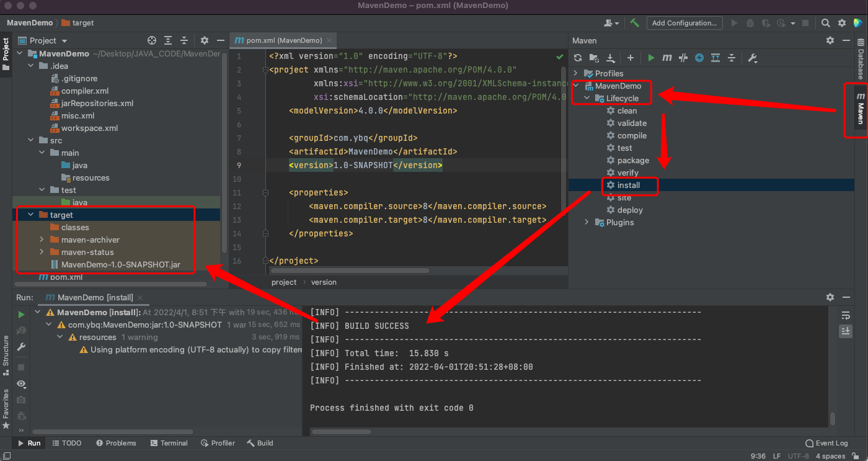Image resolution: width=868 pixels, height=461 pixels.
Task: Open IDE settings gear in top toolbar
Action: tap(842, 23)
